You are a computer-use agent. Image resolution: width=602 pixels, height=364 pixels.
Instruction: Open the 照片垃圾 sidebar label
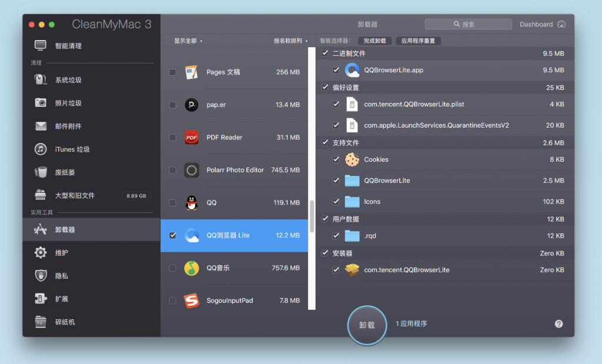(68, 103)
